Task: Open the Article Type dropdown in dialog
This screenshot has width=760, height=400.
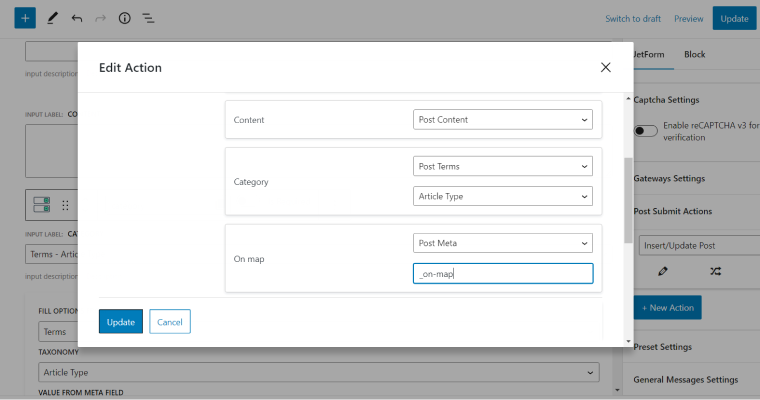Action: [x=503, y=196]
